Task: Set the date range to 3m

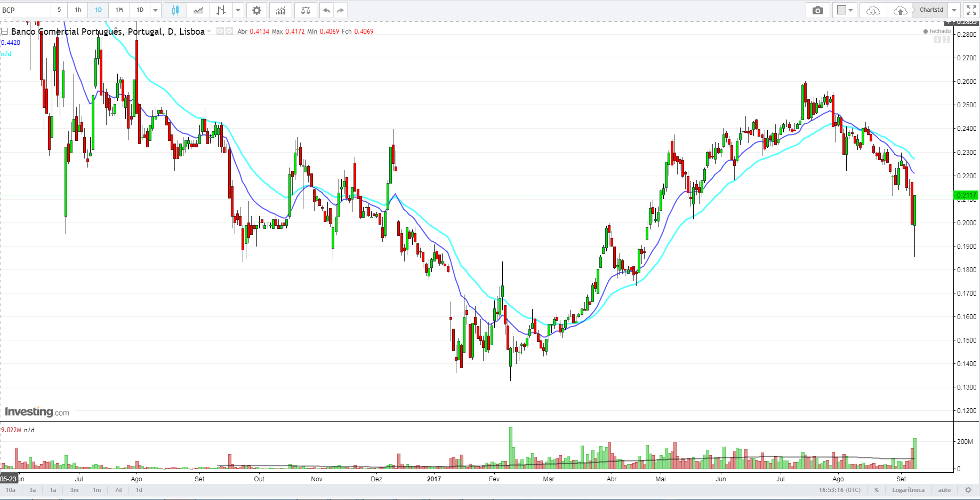Action: 74,490
